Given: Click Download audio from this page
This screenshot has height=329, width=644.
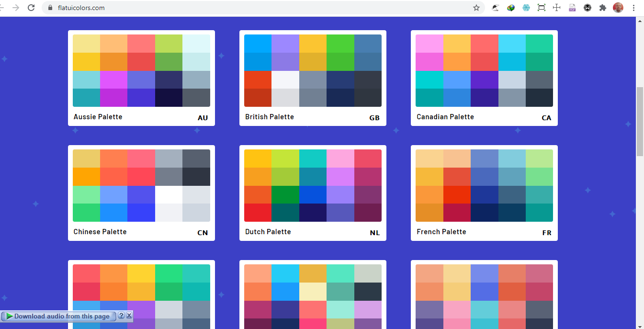Looking at the screenshot, I should pos(57,316).
